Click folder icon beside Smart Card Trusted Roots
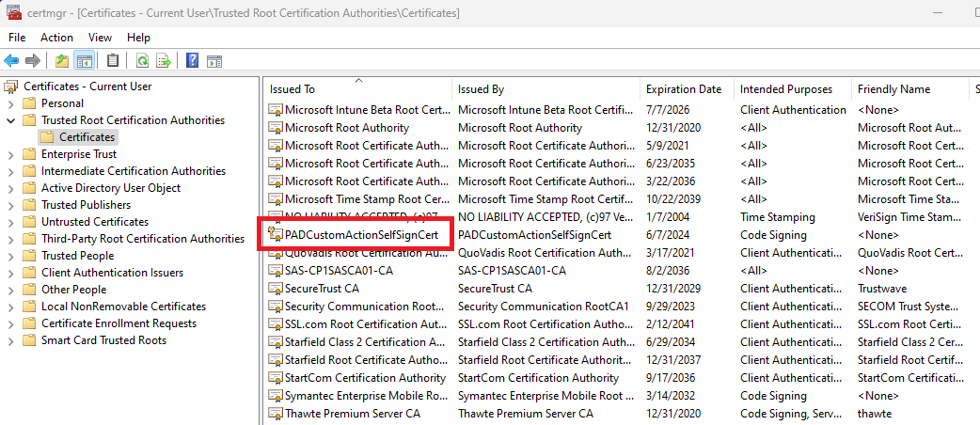 [x=29, y=340]
